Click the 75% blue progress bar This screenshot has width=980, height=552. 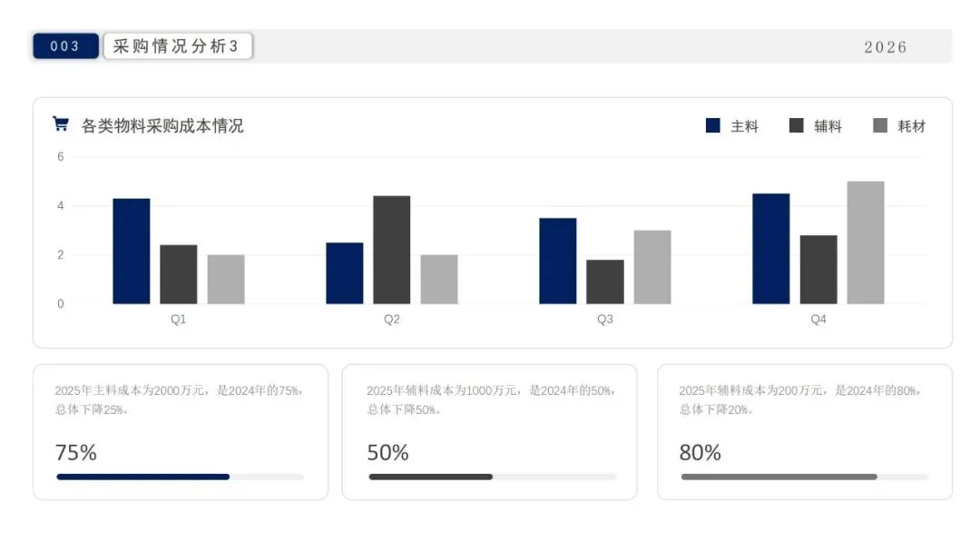click(x=142, y=476)
